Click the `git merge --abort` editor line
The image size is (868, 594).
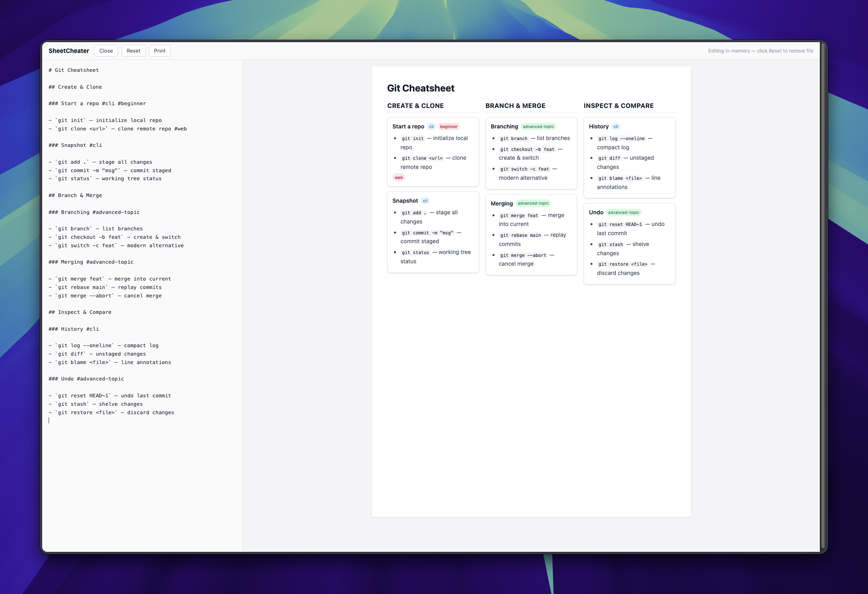[x=105, y=296]
